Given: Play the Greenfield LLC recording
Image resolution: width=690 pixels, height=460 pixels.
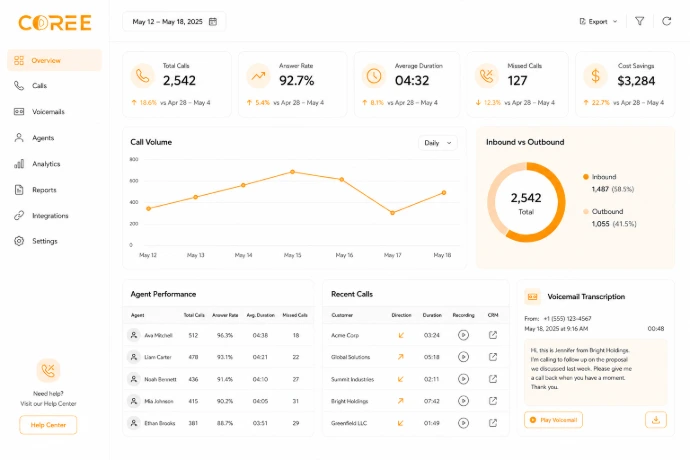Looking at the screenshot, I should pos(463,423).
